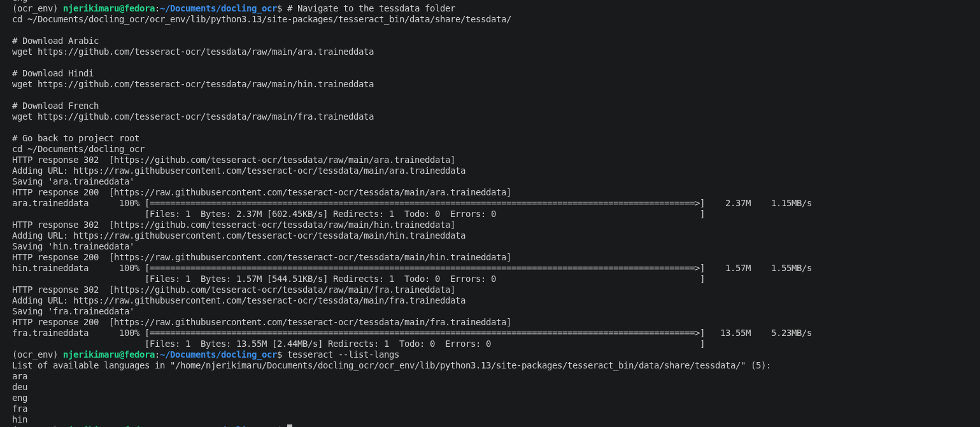Open the HTTP 200 fra.traineddata raw link
Viewport: 980px width, 427px height.
coord(310,322)
